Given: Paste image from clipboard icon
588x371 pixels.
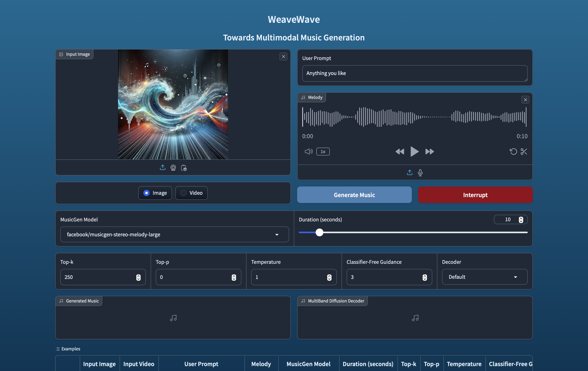Looking at the screenshot, I should (x=184, y=168).
